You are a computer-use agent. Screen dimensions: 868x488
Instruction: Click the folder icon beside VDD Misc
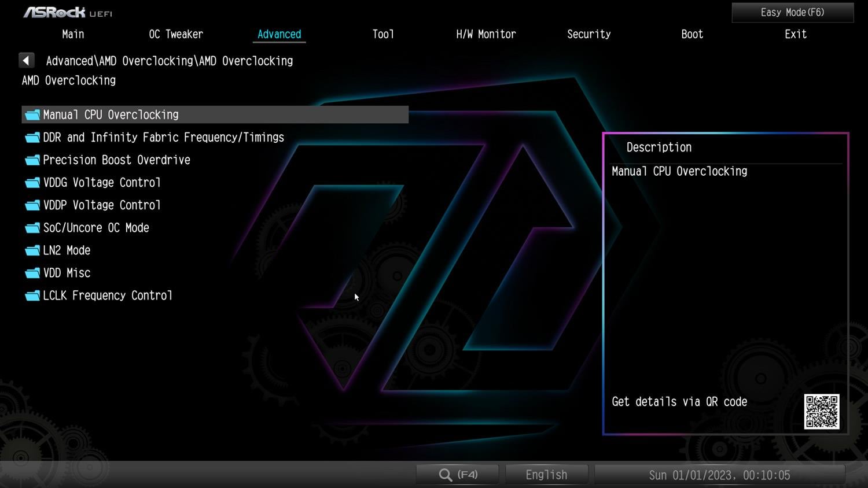[32, 273]
